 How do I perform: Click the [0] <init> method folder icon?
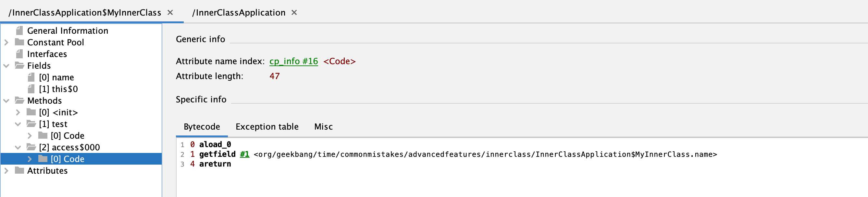click(x=31, y=112)
